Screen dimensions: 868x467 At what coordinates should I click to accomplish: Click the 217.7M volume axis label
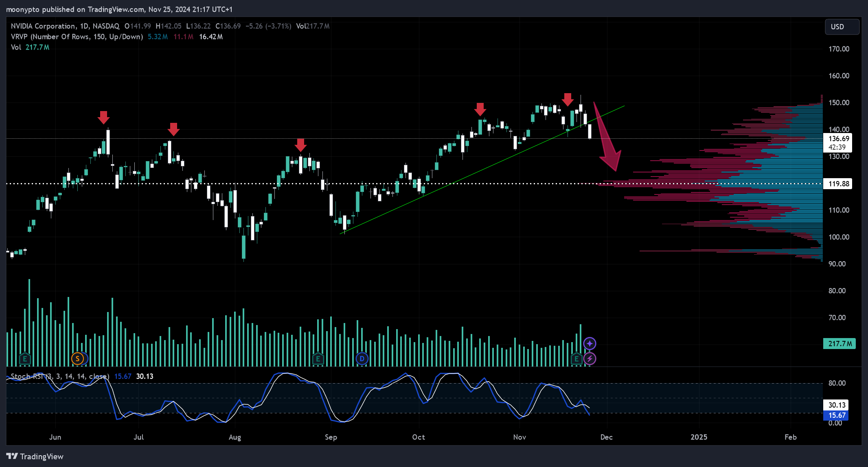[840, 344]
